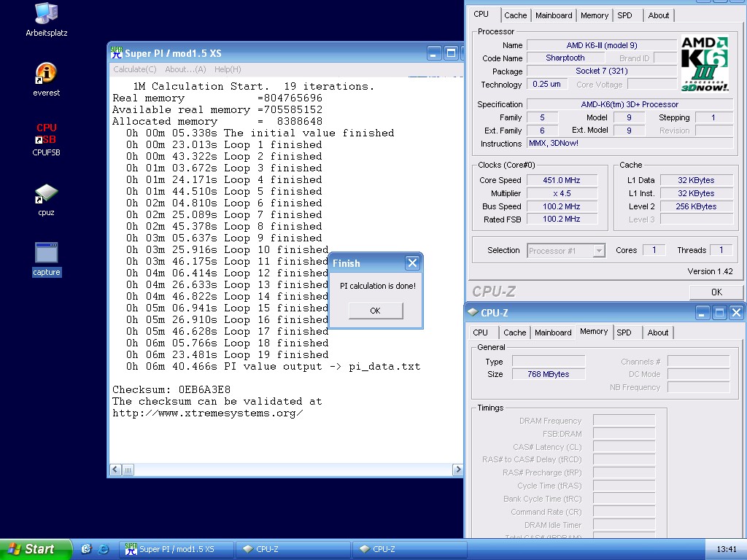Viewport: 747px width, 560px height.
Task: Click right arrow of Super PI scrollbar
Action: (x=458, y=470)
